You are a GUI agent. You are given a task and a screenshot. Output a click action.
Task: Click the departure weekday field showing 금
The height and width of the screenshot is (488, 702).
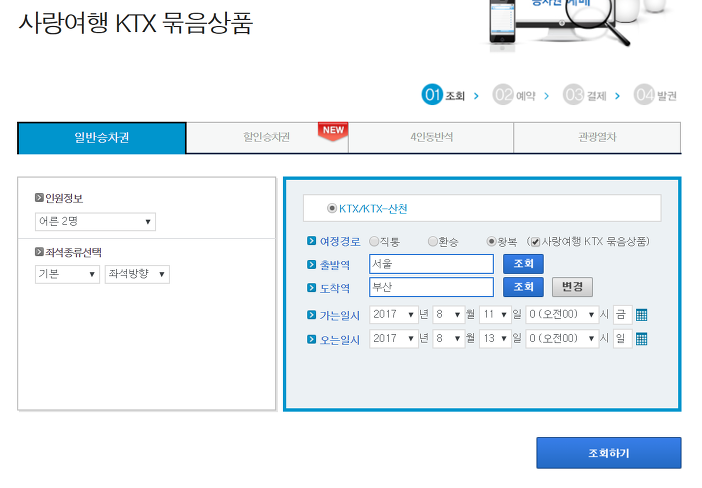(622, 315)
